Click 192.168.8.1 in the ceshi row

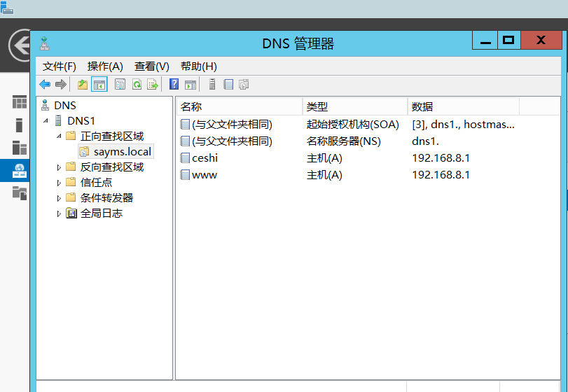[x=441, y=158]
